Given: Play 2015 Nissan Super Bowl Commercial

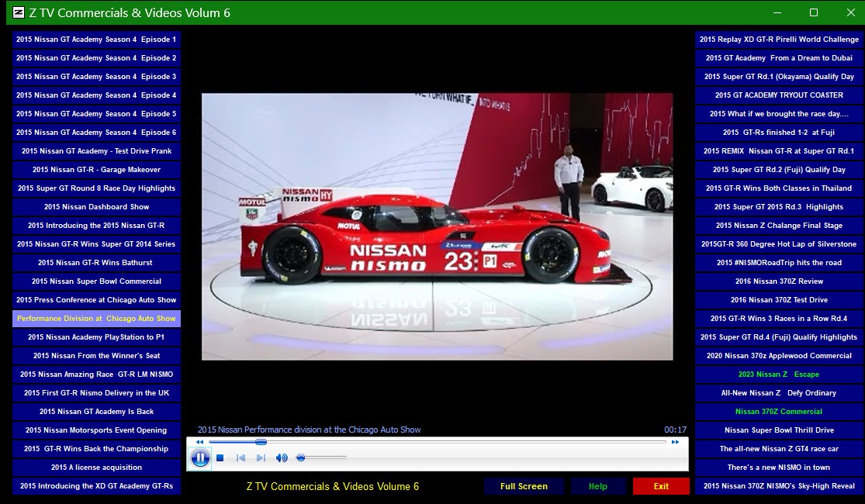Looking at the screenshot, I should (x=96, y=281).
